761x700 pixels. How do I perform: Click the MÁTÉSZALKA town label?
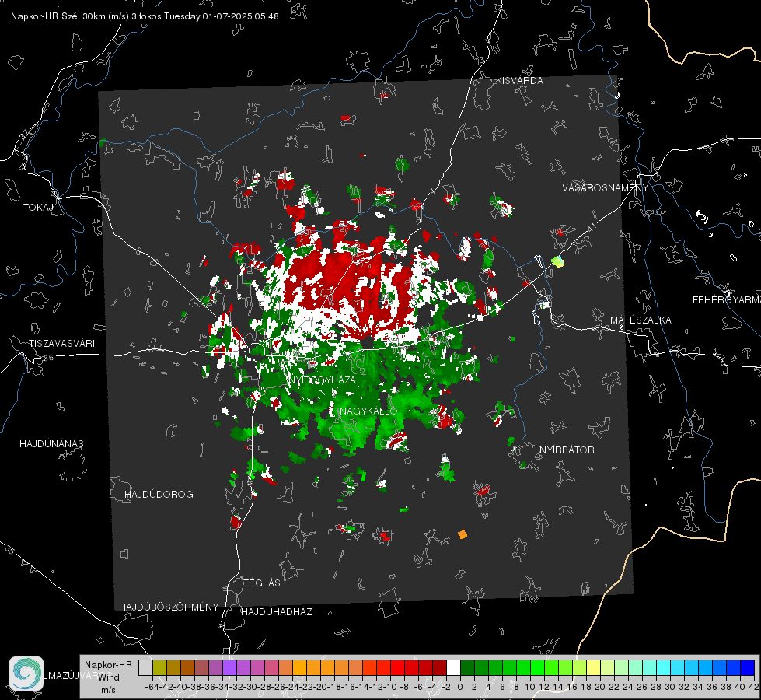coord(641,320)
